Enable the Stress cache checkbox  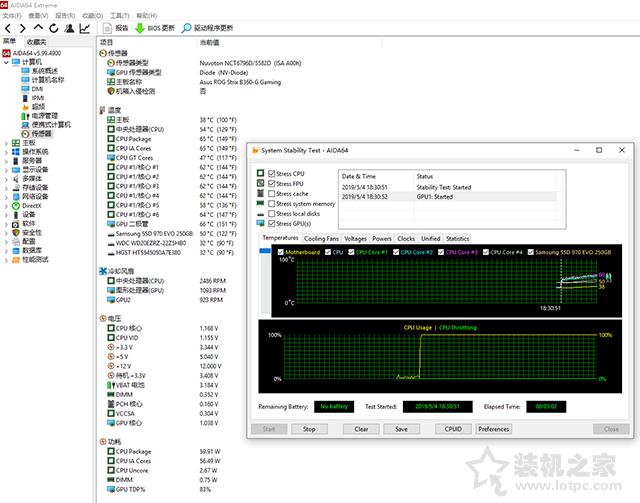271,194
